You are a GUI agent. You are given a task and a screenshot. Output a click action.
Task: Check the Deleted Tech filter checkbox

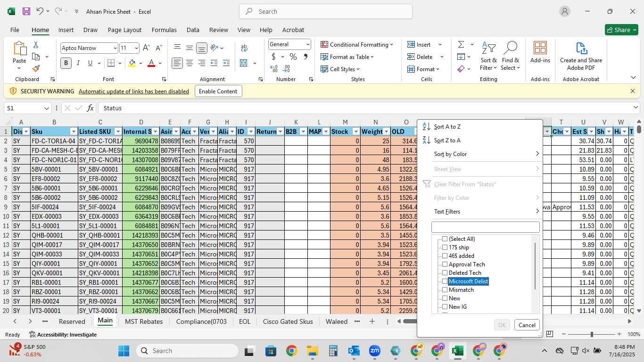pos(445,273)
